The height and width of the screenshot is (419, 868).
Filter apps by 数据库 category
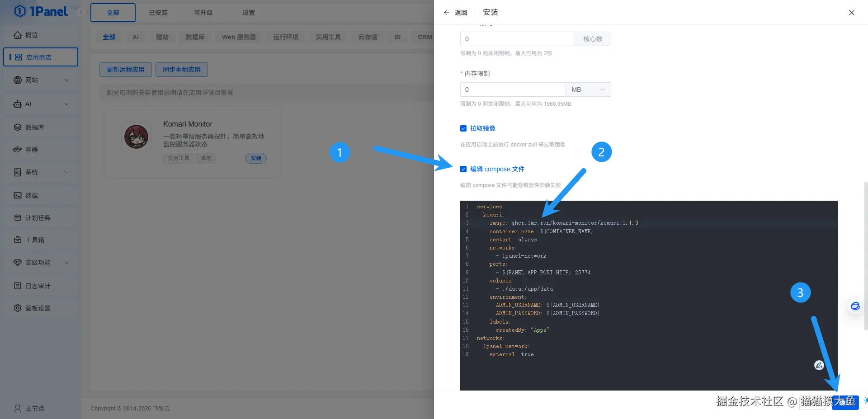coord(195,37)
